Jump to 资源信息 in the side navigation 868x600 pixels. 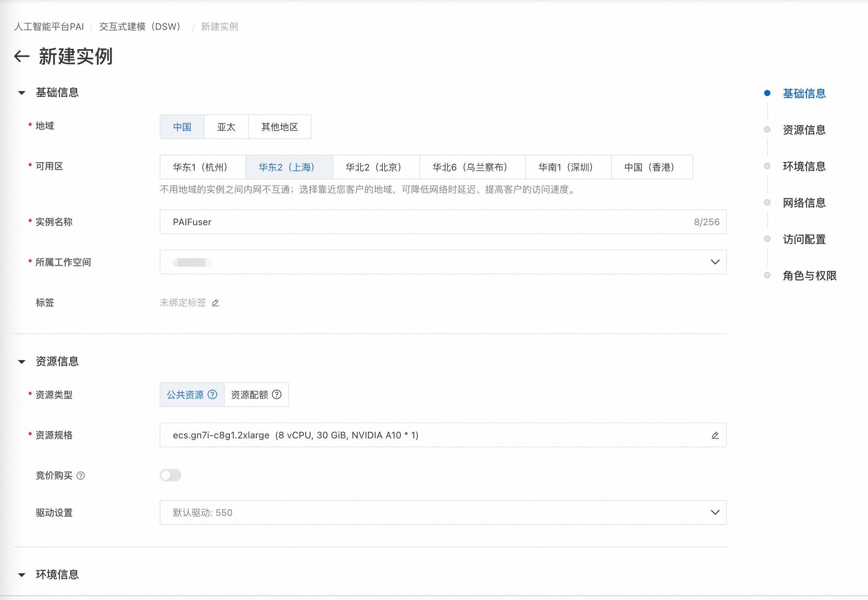(x=804, y=130)
